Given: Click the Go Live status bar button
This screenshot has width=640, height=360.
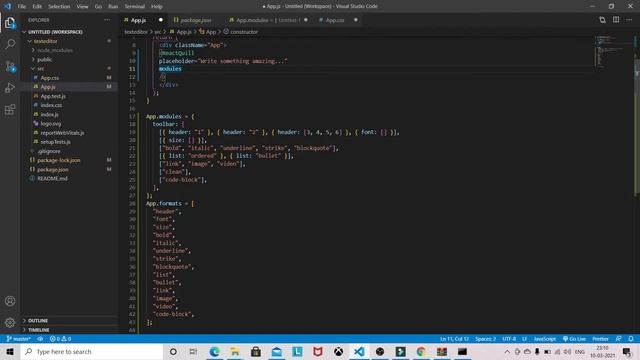Looking at the screenshot, I should pyautogui.click(x=574, y=339).
